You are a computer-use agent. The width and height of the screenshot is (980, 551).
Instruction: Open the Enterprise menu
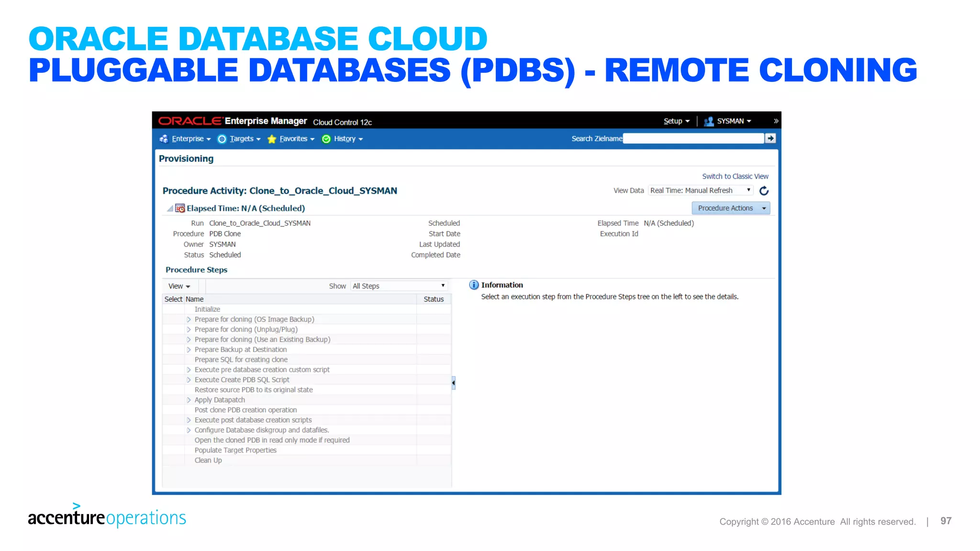pyautogui.click(x=191, y=139)
